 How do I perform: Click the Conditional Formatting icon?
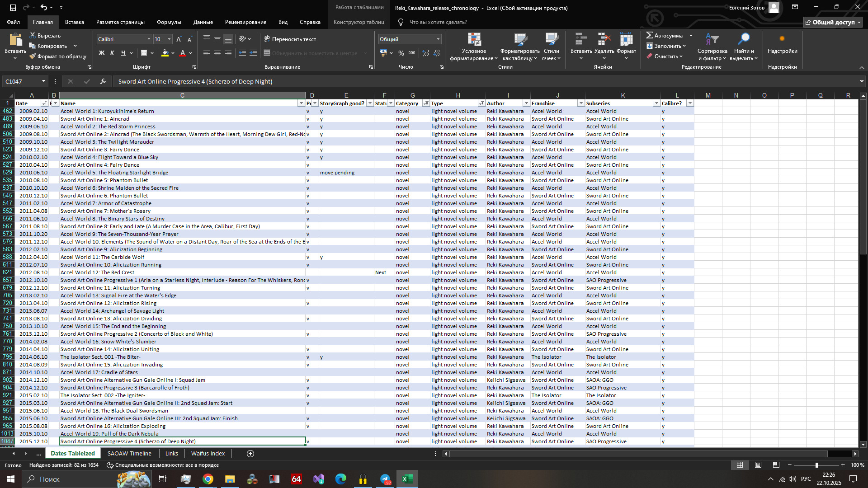[474, 40]
